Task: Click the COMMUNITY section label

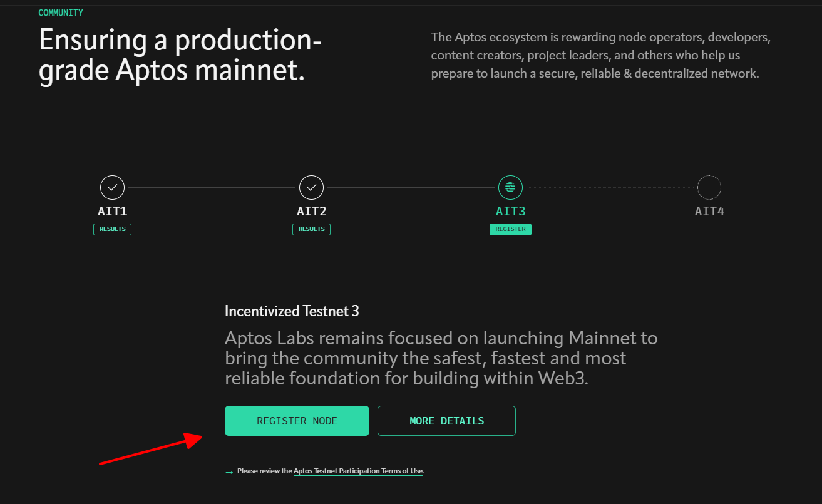Action: (61, 13)
